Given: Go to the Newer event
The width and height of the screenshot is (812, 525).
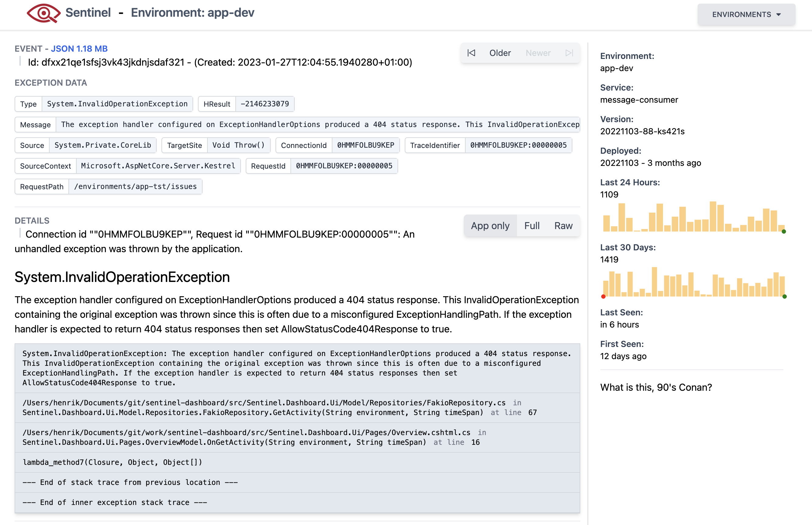Looking at the screenshot, I should (538, 53).
